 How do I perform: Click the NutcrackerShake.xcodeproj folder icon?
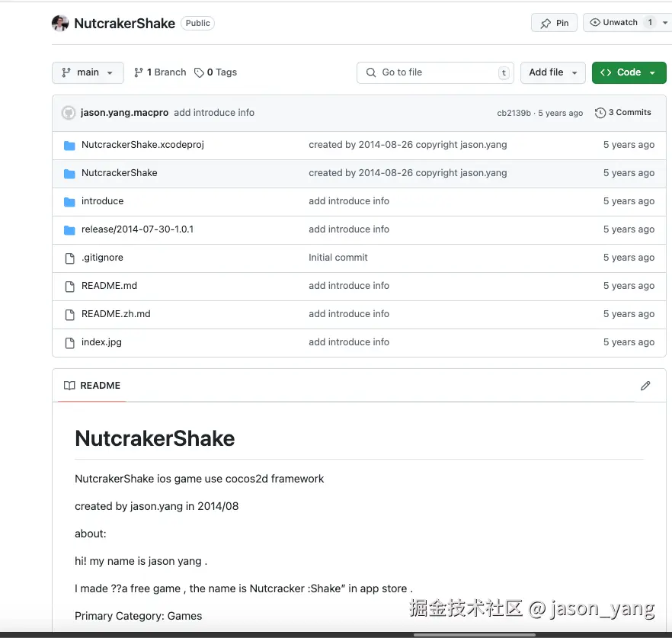click(x=69, y=146)
